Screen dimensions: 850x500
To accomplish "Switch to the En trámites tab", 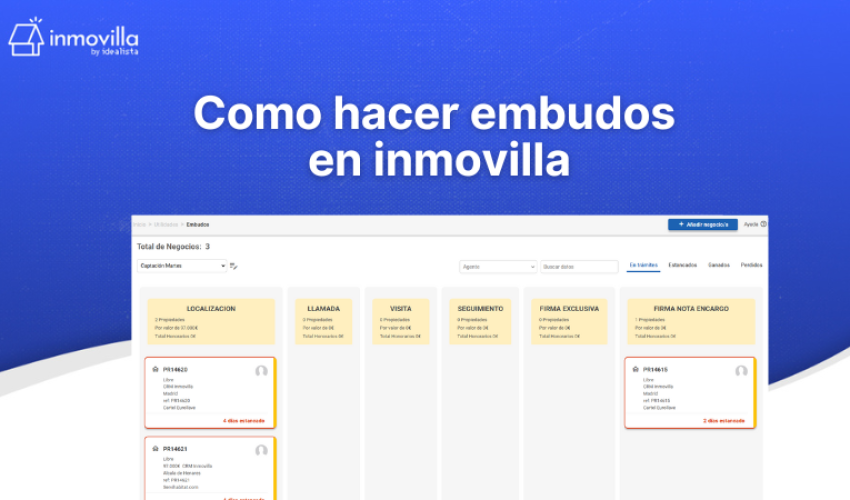I will 643,265.
